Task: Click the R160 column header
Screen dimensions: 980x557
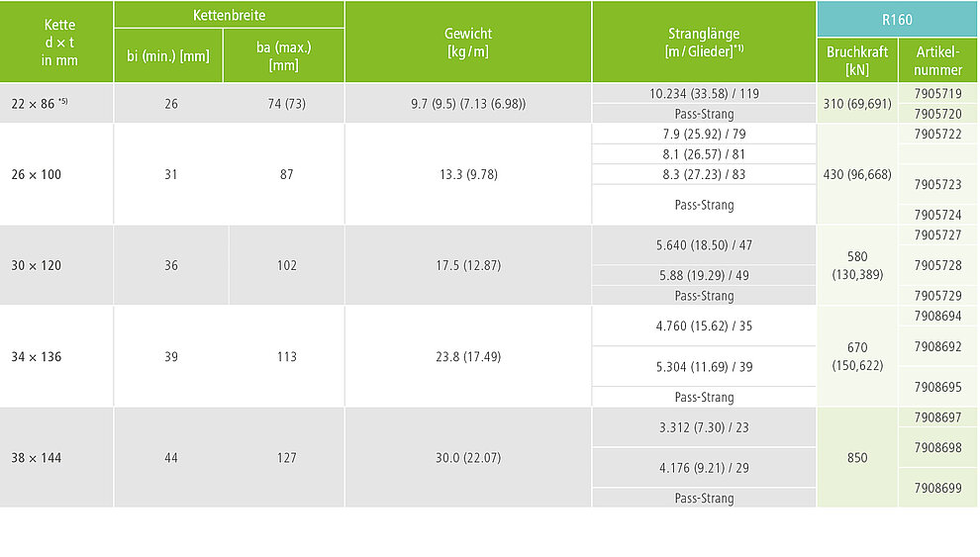Action: point(897,20)
